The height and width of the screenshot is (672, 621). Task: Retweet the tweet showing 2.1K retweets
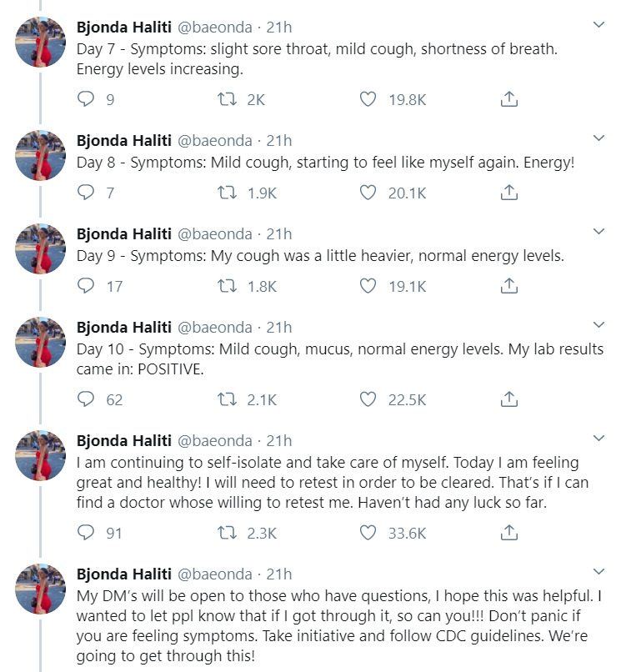coord(227,399)
